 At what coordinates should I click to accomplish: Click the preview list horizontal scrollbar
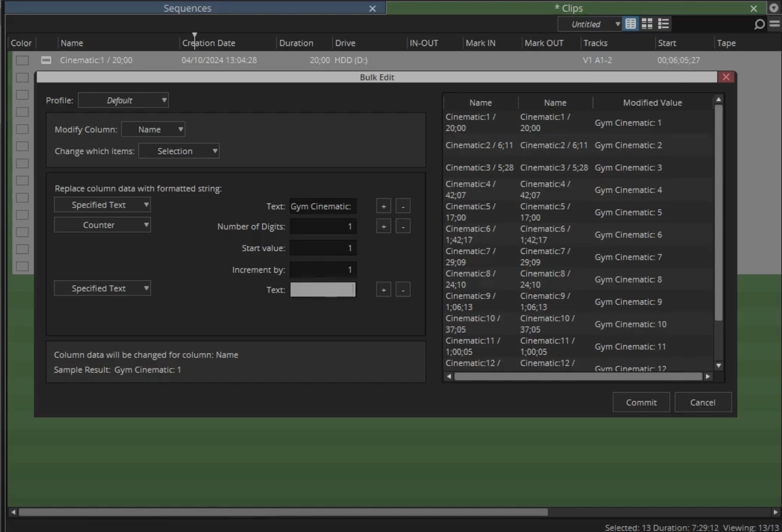[578, 377]
